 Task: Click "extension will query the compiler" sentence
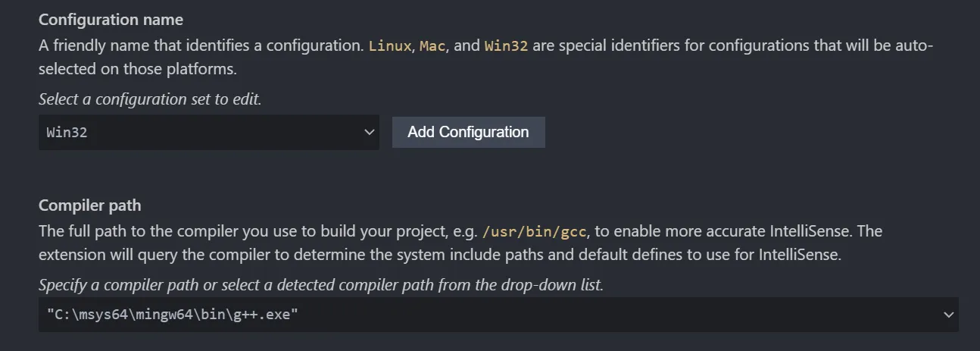tap(151, 255)
